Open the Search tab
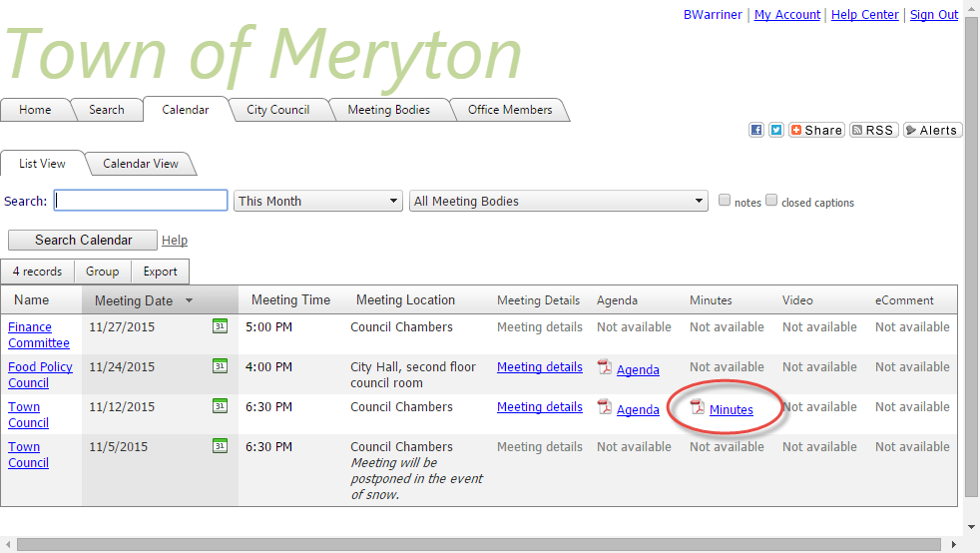The image size is (980, 553). click(106, 110)
